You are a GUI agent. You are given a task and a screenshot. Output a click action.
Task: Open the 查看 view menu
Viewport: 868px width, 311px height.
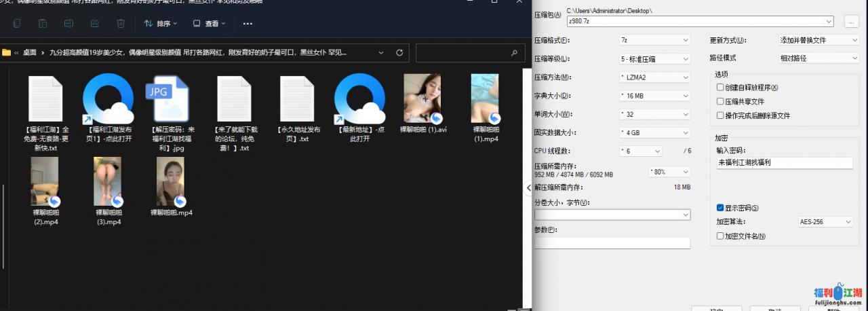click(210, 24)
